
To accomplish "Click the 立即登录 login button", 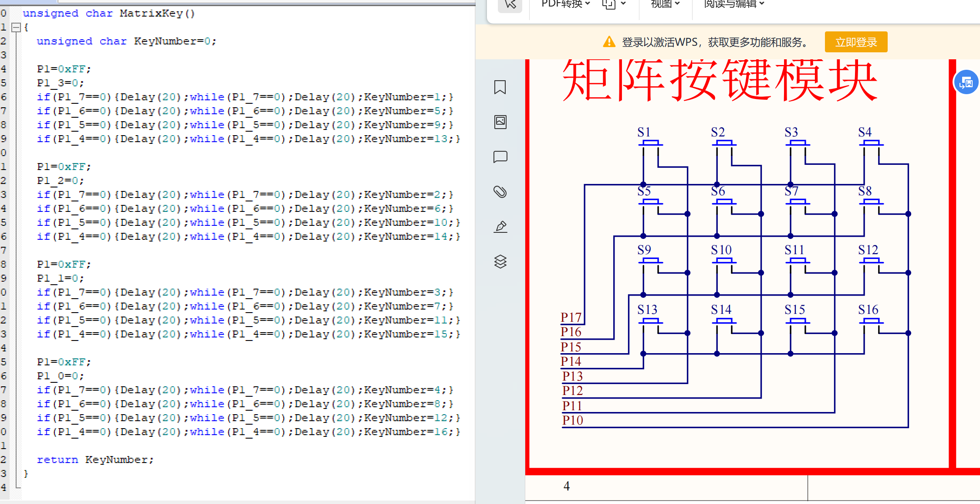I will [856, 42].
